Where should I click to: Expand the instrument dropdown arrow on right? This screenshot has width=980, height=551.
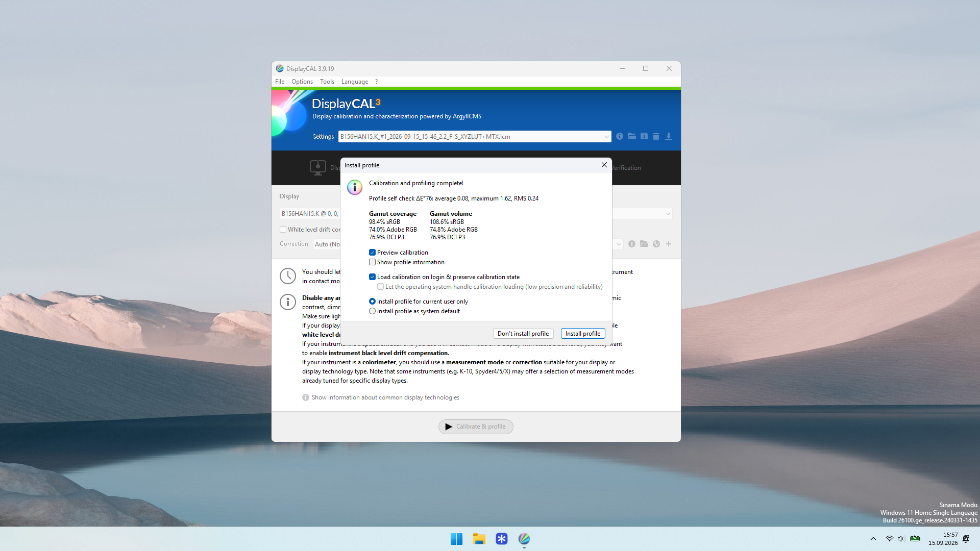(668, 214)
